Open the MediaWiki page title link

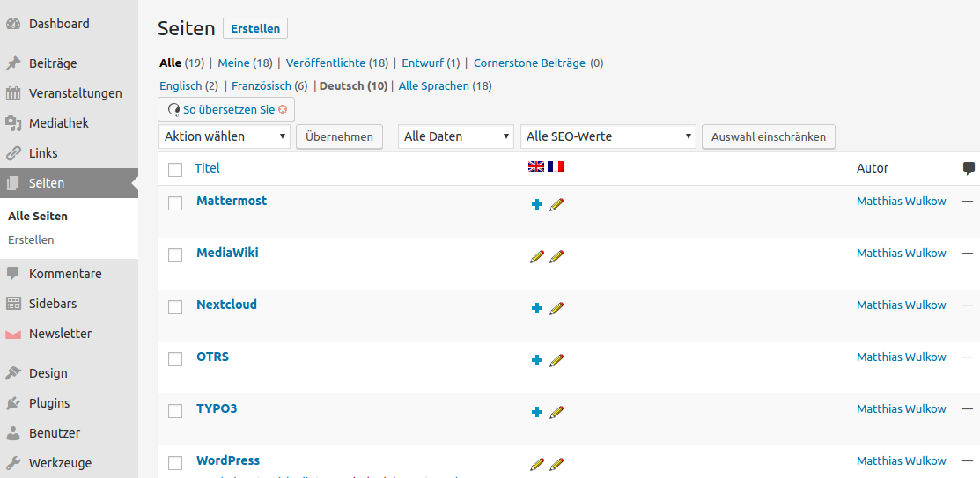click(227, 253)
